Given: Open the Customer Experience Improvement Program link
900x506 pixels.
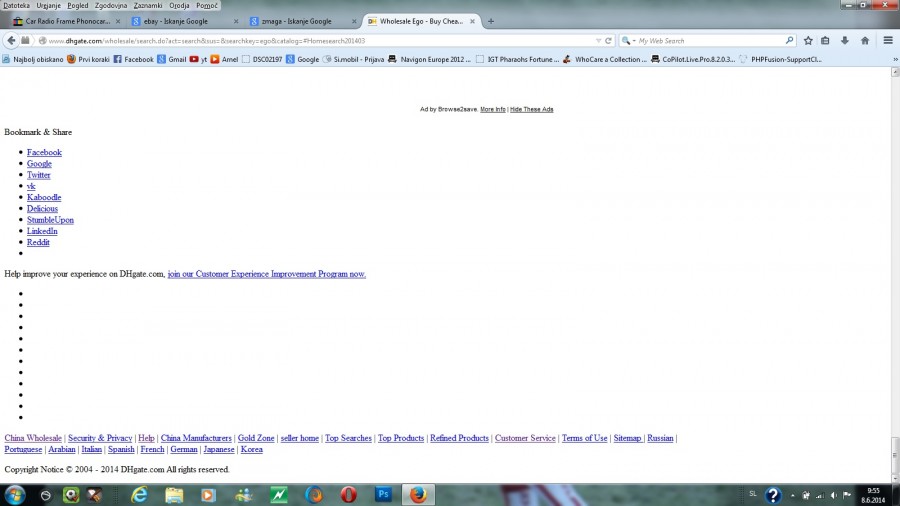Looking at the screenshot, I should pyautogui.click(x=266, y=274).
